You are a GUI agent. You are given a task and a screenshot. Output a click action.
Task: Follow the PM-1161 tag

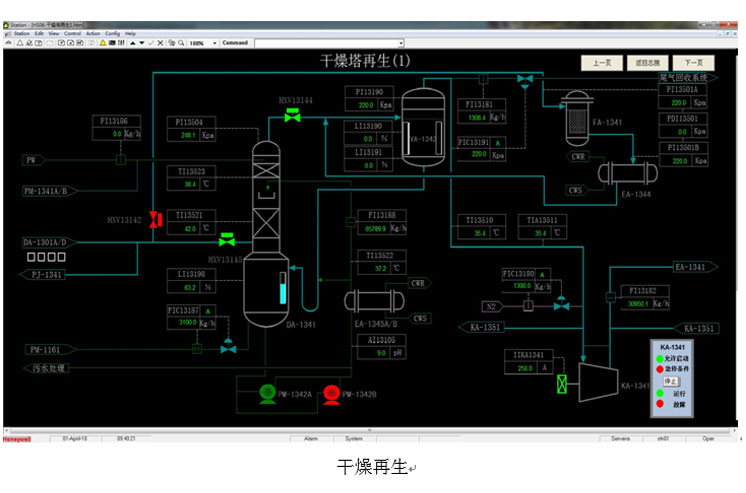49,350
